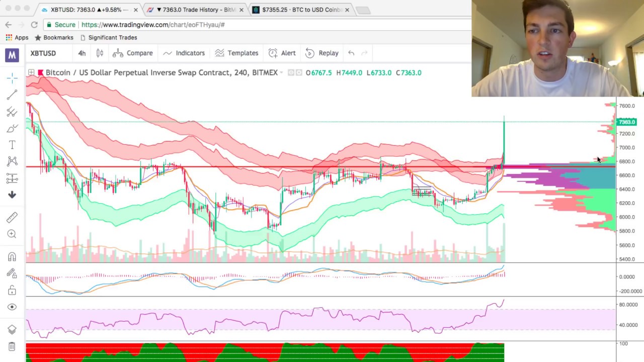Screen dimensions: 644x362
Task: Open the Indicators dialog
Action: point(184,53)
